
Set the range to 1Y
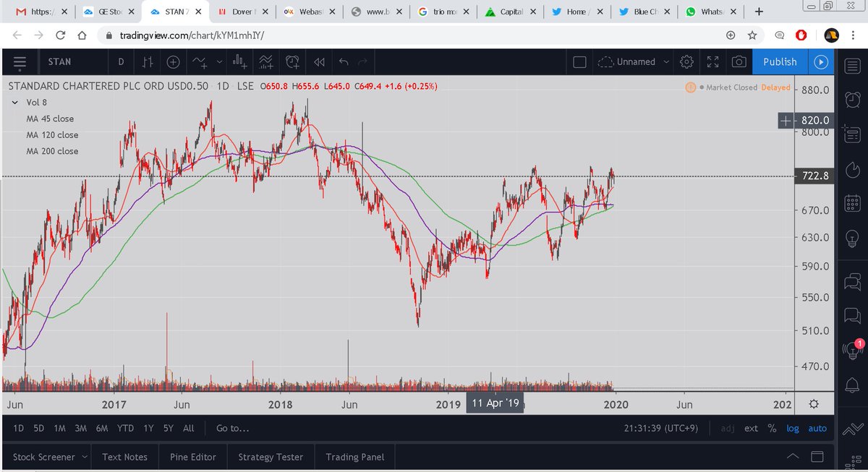(x=148, y=428)
